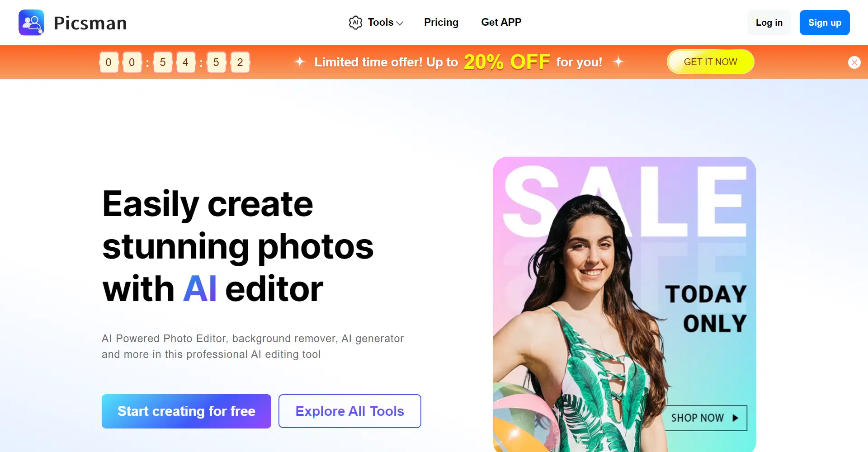Click Start creating for free
This screenshot has width=868, height=452.
coord(186,411)
